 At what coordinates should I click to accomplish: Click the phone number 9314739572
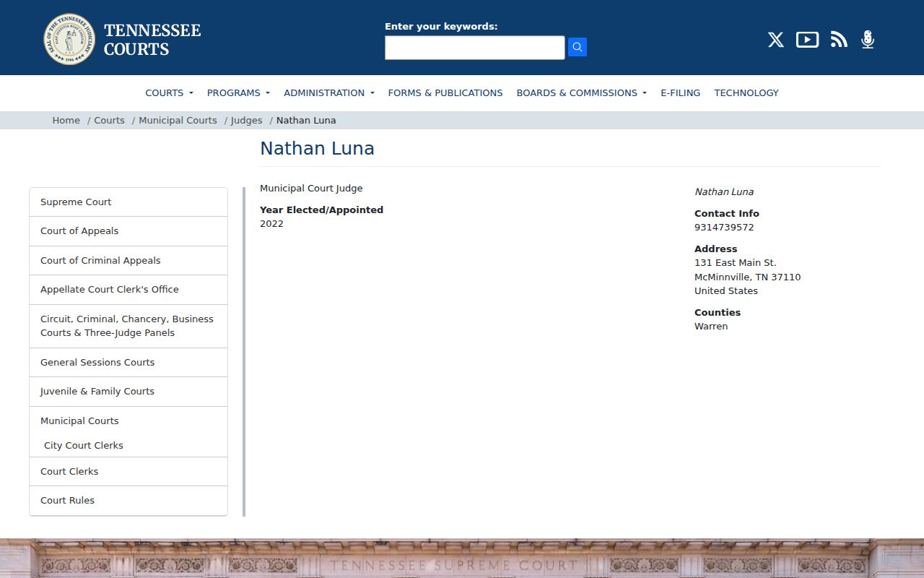click(724, 228)
